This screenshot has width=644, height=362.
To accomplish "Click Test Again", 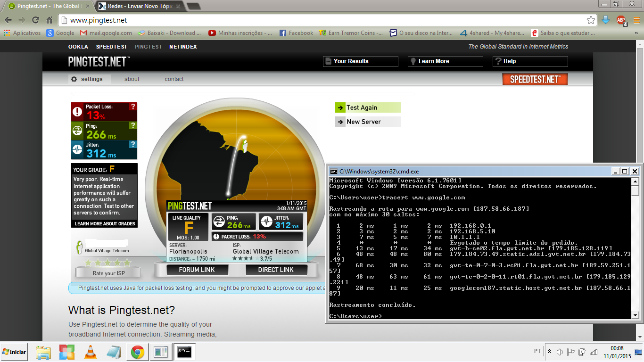I will pyautogui.click(x=368, y=107).
